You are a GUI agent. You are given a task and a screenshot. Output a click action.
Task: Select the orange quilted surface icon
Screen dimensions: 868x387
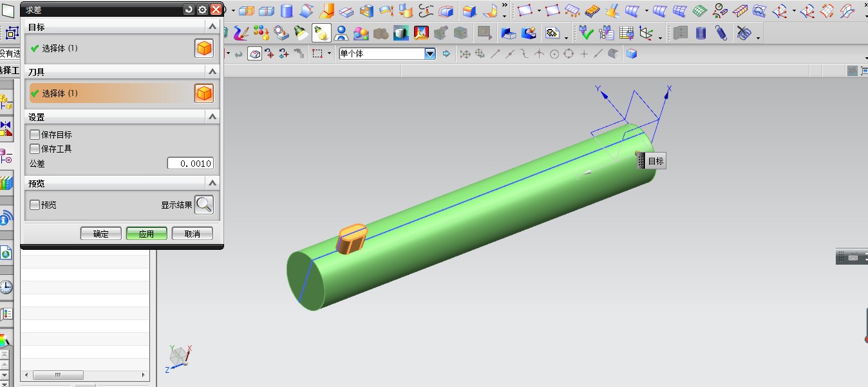pyautogui.click(x=592, y=11)
